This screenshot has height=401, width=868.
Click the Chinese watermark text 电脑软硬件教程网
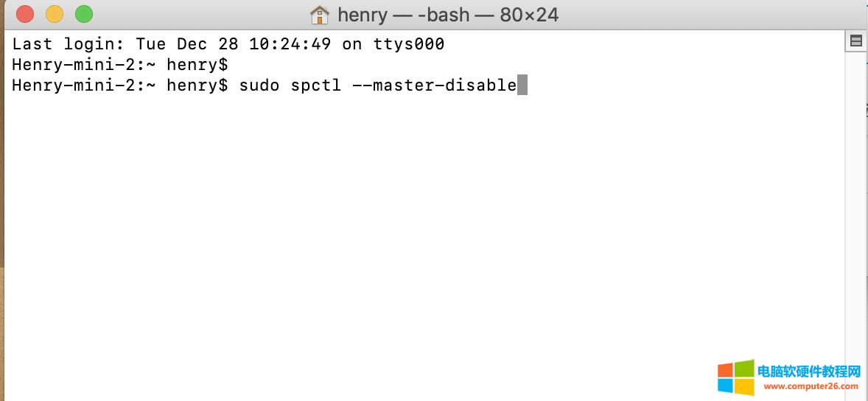(809, 371)
